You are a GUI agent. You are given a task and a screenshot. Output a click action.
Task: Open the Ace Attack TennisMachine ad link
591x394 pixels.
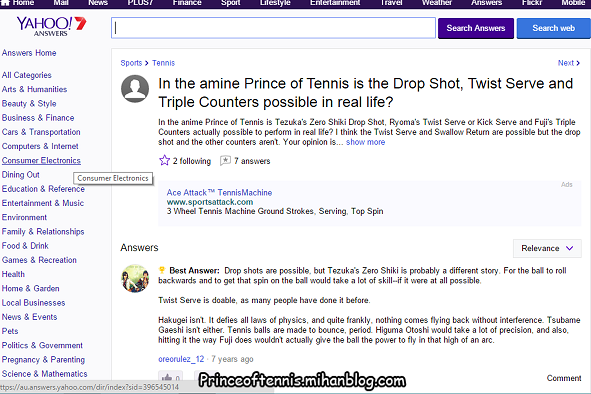(x=219, y=193)
